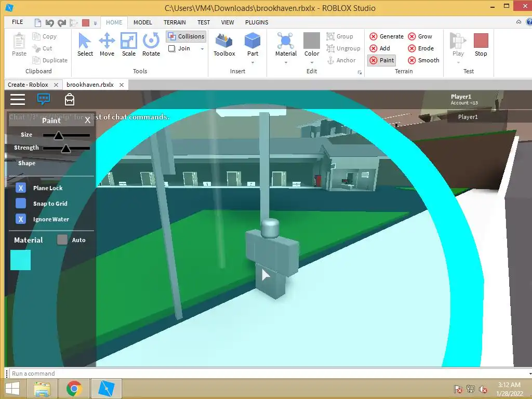Select the Smooth terrain tool
This screenshot has height=399, width=532.
click(423, 60)
